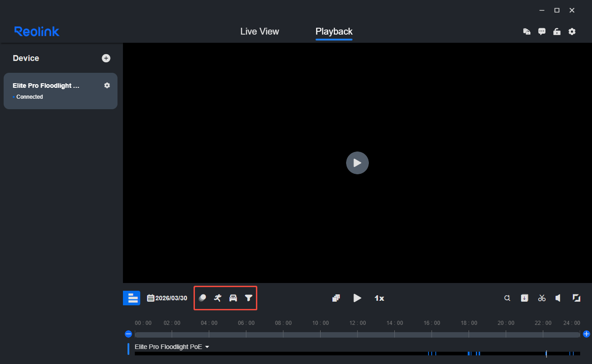Viewport: 592px width, 364px height.
Task: Click the motion detection filter icon
Action: (202, 298)
